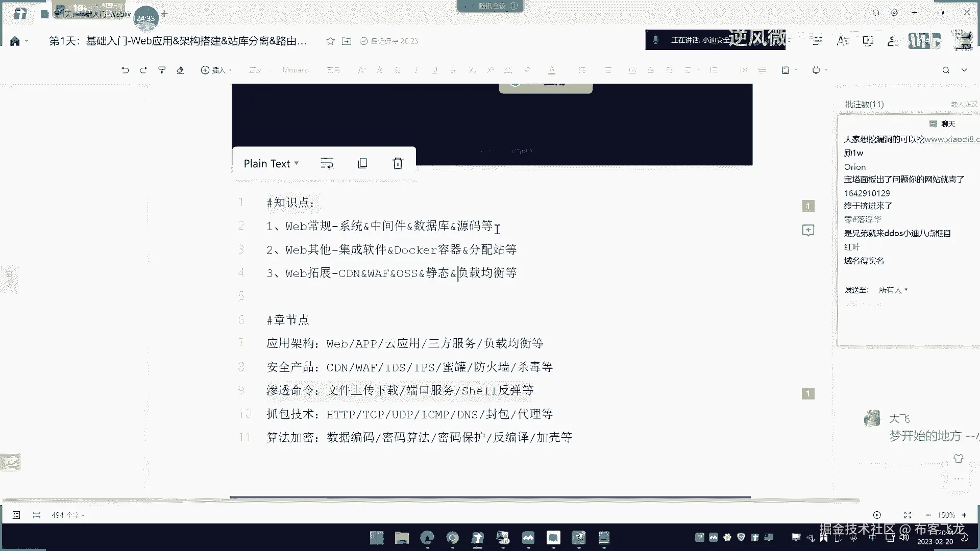
Task: Open the search magnifier in toolbar
Action: click(x=946, y=70)
